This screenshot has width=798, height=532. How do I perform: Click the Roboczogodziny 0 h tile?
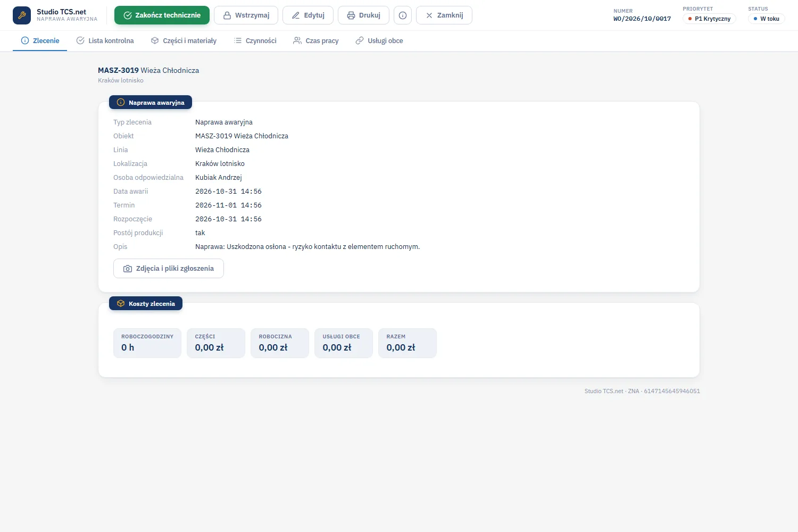coord(147,343)
